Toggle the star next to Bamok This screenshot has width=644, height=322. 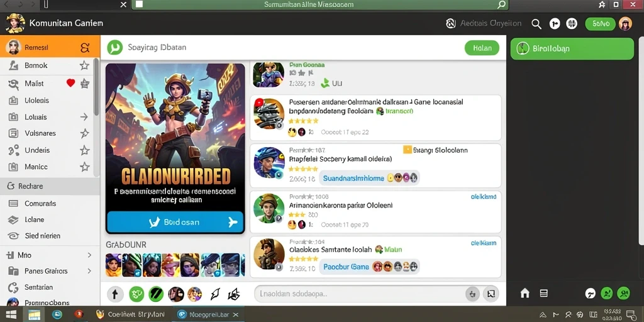(x=84, y=65)
